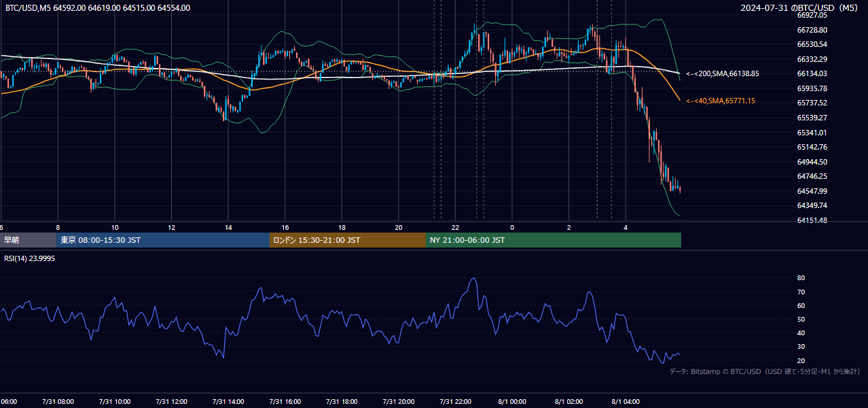Click hour label 20 under the price chart
The width and height of the screenshot is (868, 408).
[x=399, y=227]
